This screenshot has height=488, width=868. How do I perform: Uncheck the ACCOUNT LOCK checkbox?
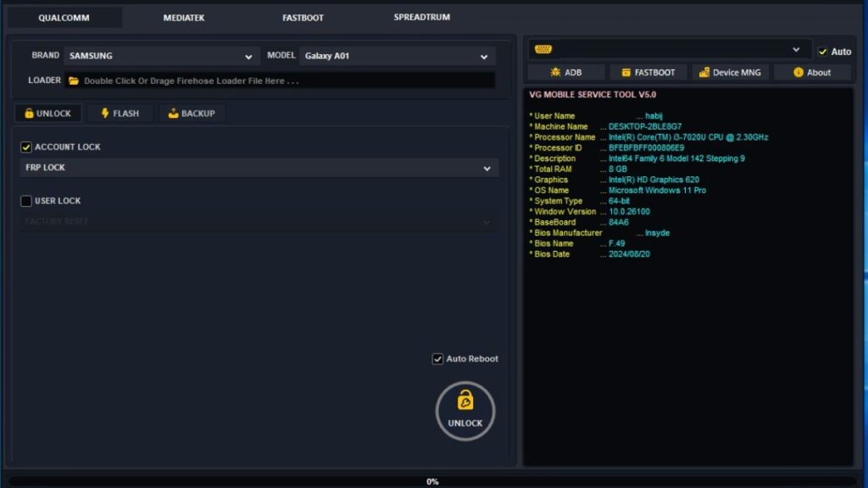point(26,147)
